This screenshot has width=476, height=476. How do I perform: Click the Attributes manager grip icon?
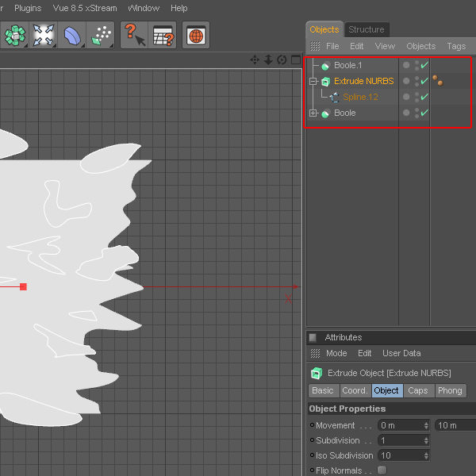tap(315, 353)
